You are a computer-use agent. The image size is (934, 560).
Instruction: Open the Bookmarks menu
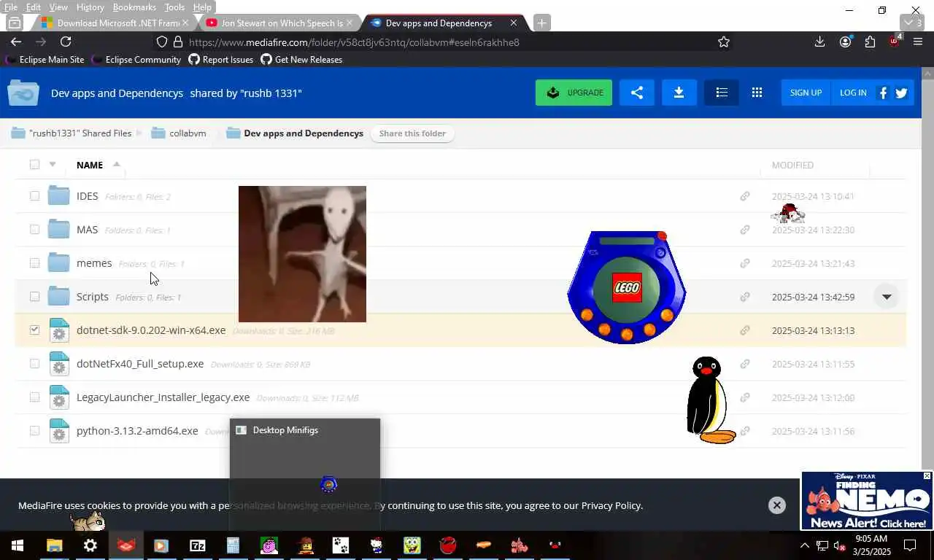[134, 7]
